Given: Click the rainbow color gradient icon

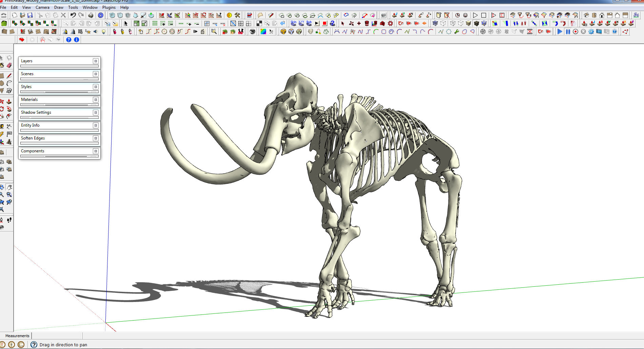Looking at the screenshot, I should pyautogui.click(x=263, y=31).
